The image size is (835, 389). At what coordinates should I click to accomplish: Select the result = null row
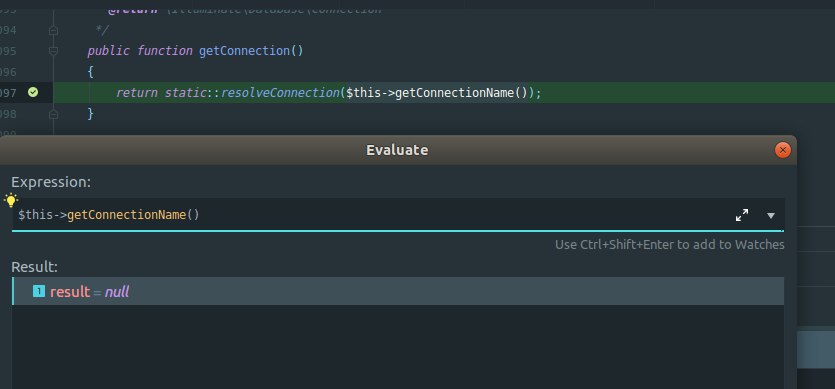pos(398,291)
